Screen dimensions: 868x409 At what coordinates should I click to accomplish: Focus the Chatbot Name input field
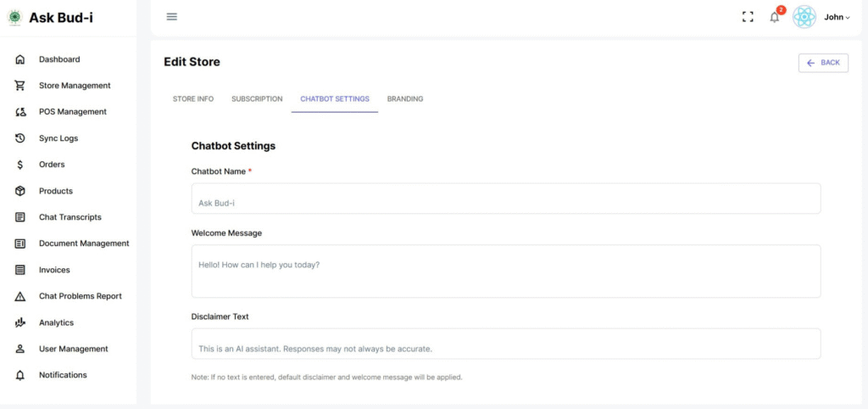(505, 199)
